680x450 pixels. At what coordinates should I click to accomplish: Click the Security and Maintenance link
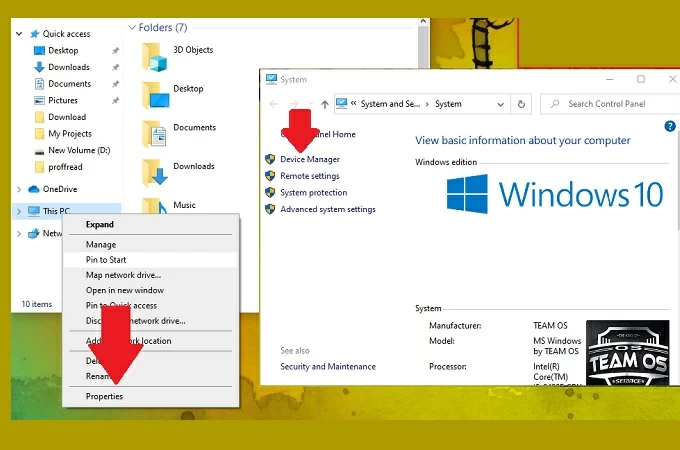(328, 366)
